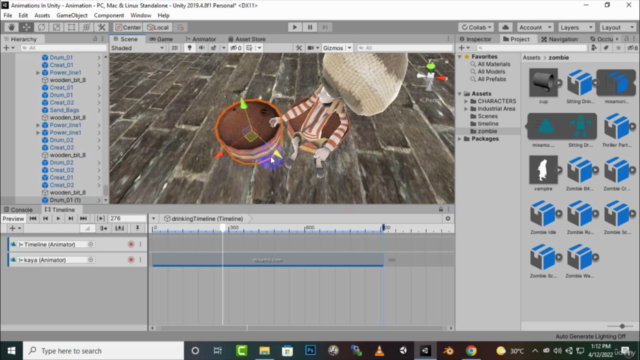Click the Step frame button
Viewport: 640px width, 360px height.
[x=325, y=27]
